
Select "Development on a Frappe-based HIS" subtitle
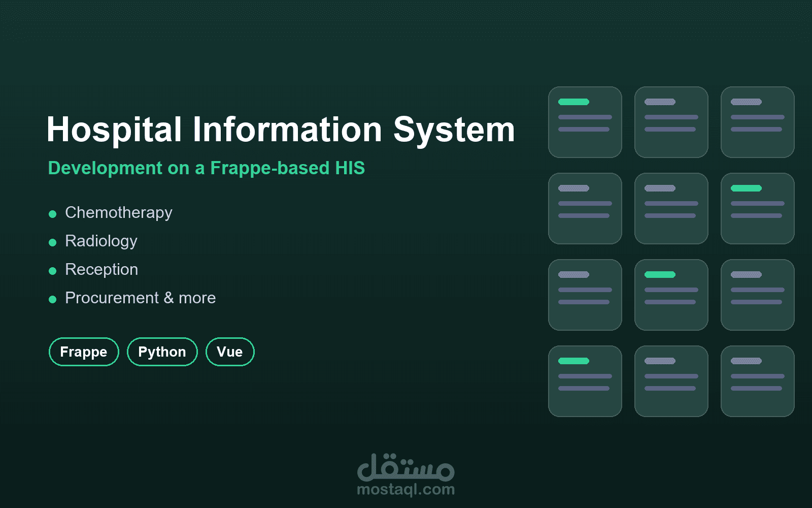point(207,168)
